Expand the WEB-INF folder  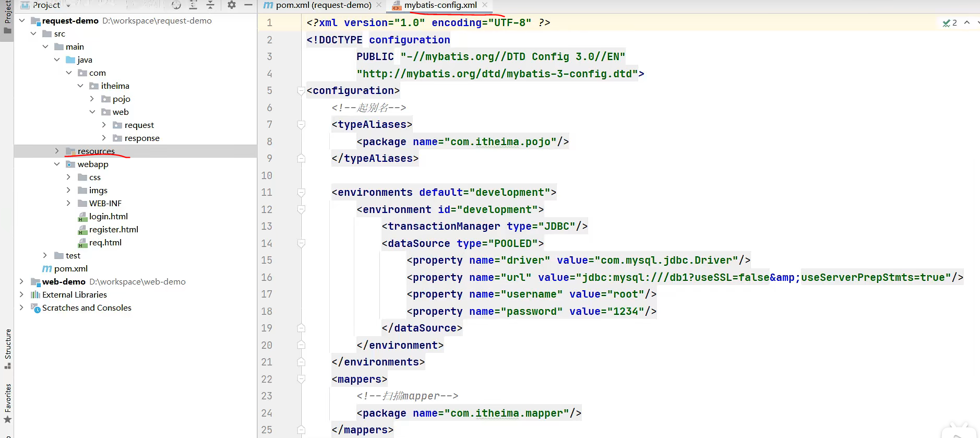click(x=69, y=203)
